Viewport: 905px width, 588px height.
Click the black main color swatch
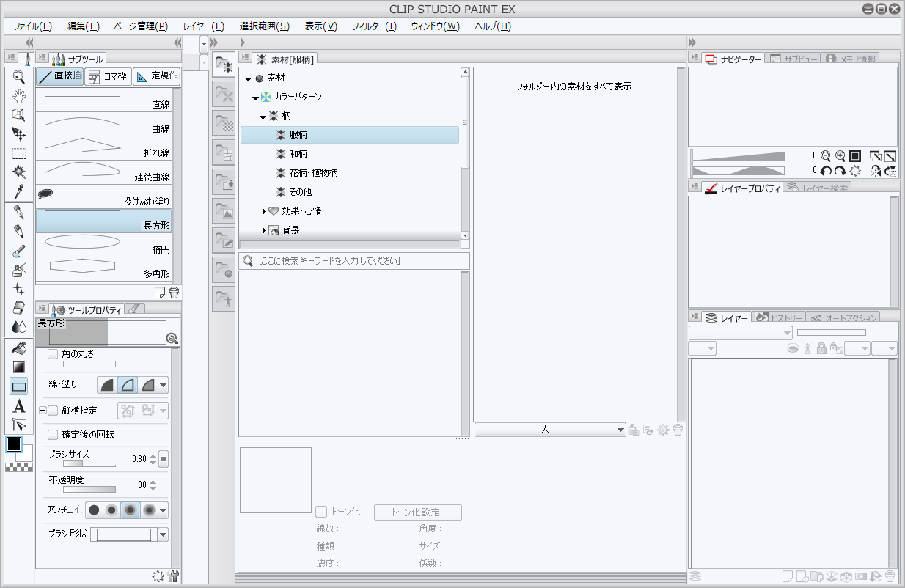point(14,444)
